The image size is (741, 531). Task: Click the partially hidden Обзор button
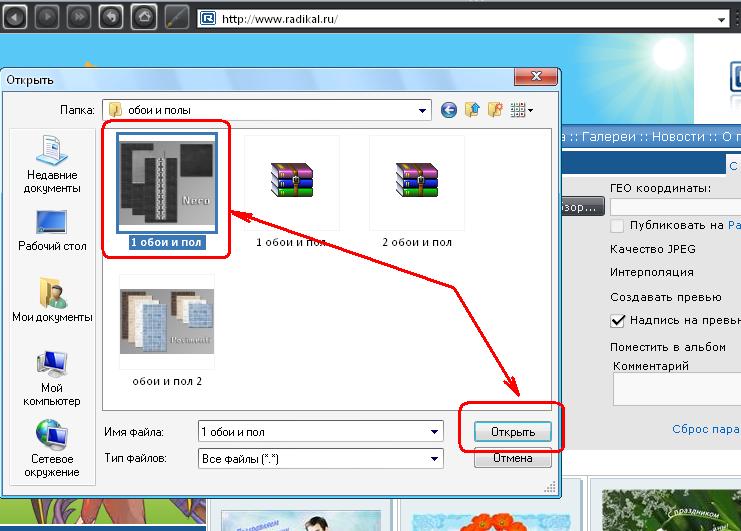pos(583,207)
